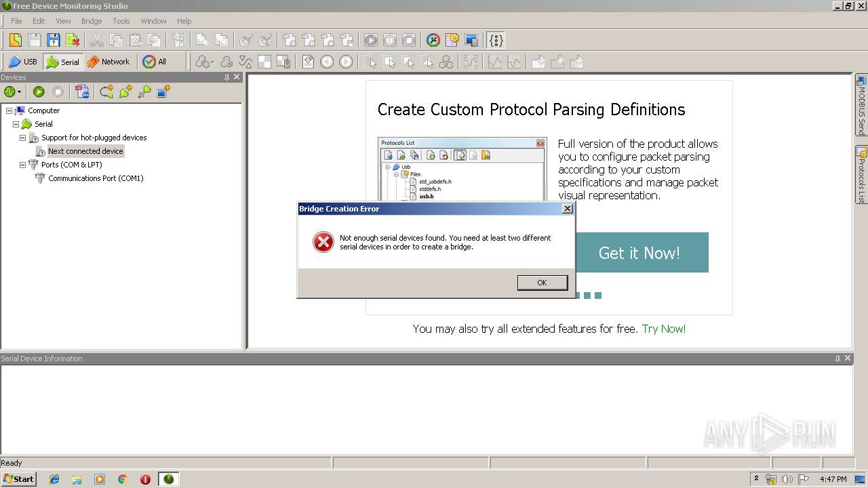
Task: Click the blue floppy save-as icon
Action: pyautogui.click(x=53, y=40)
